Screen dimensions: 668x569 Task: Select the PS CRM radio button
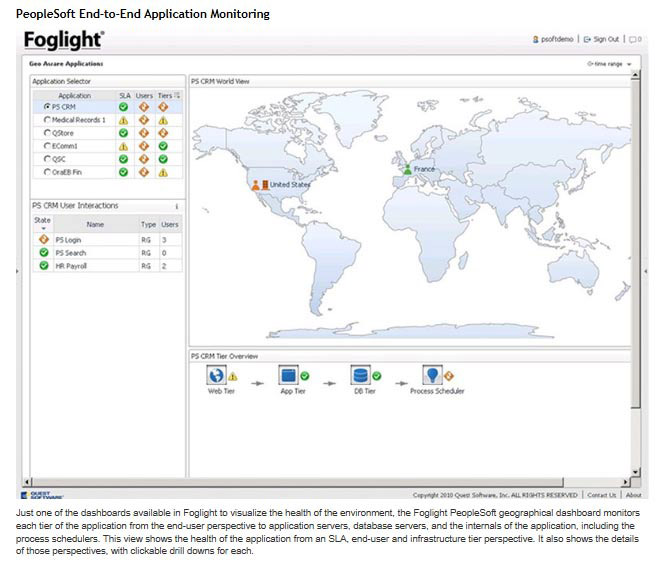pyautogui.click(x=47, y=106)
